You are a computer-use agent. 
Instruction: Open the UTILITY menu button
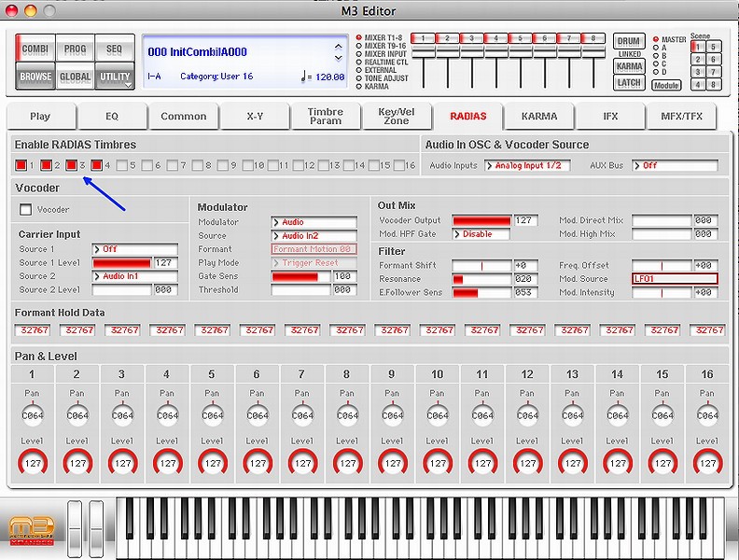click(115, 76)
